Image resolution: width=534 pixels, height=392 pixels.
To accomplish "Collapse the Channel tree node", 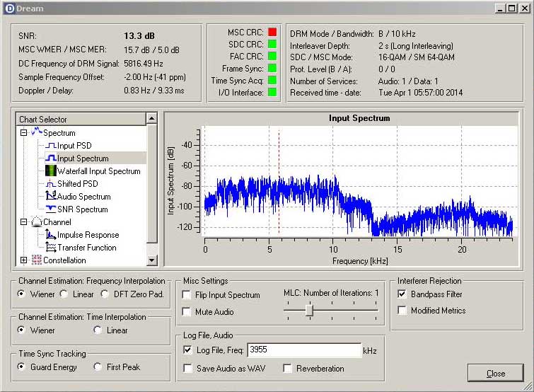I will coord(24,222).
